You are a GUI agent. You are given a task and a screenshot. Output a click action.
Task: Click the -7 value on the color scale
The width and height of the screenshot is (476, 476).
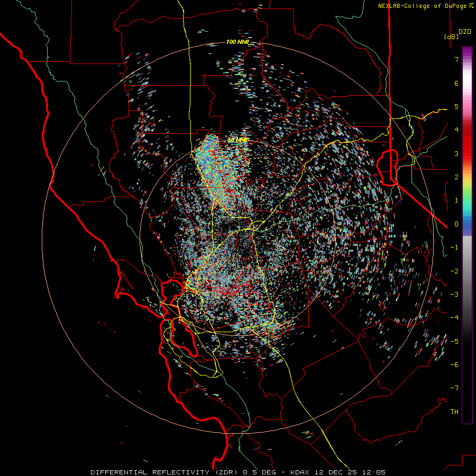point(454,388)
